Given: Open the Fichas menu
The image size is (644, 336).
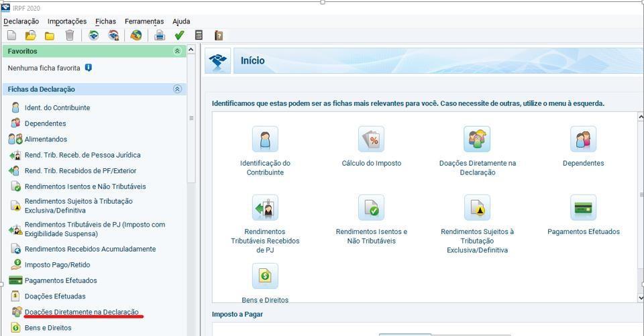Looking at the screenshot, I should pos(105,21).
